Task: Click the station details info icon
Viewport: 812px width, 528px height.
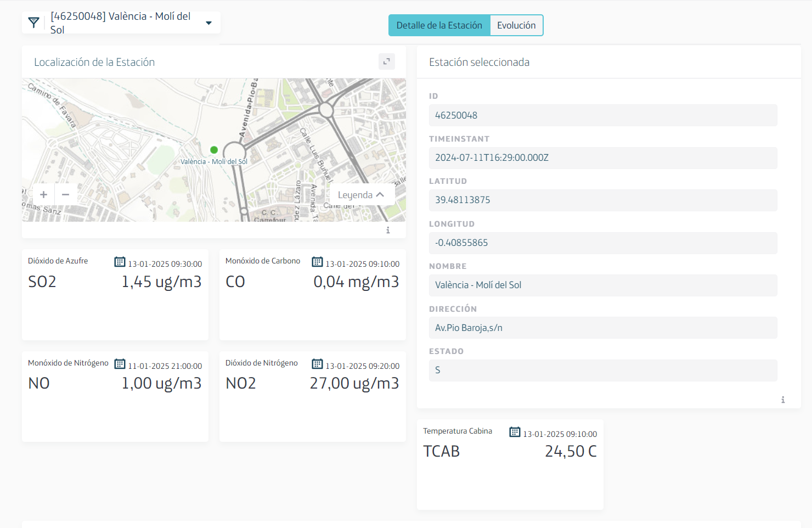Action: pyautogui.click(x=783, y=400)
